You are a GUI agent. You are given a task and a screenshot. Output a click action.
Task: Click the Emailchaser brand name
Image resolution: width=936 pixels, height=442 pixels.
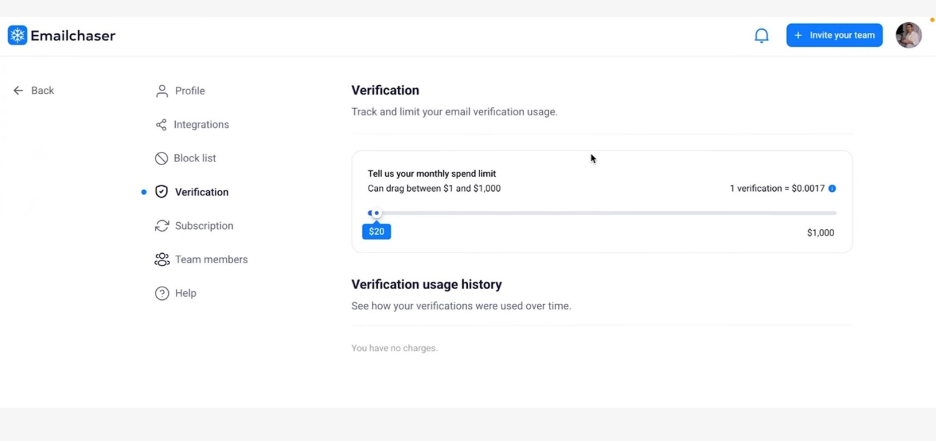pyautogui.click(x=73, y=36)
